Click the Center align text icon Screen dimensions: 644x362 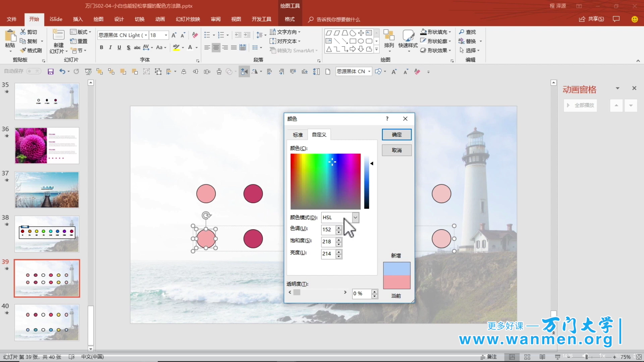coord(216,48)
